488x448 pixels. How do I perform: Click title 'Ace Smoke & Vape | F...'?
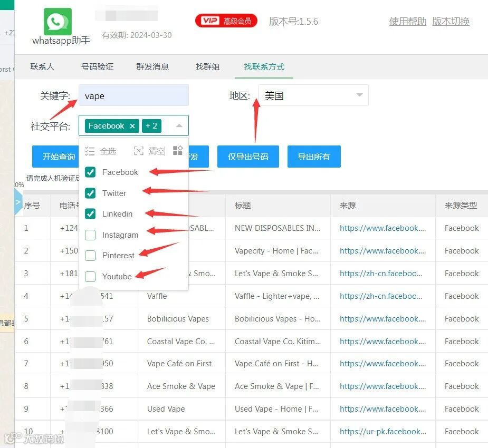point(276,386)
